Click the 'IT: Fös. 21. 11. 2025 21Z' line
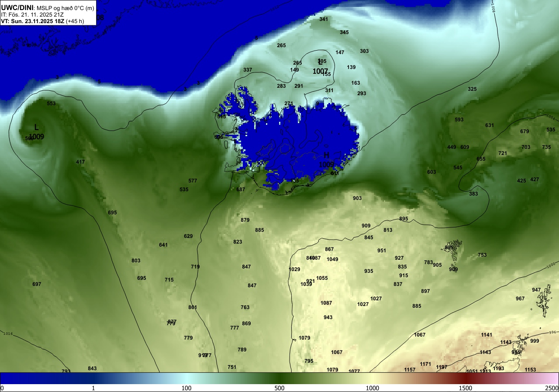The height and width of the screenshot is (392, 559). coord(32,14)
